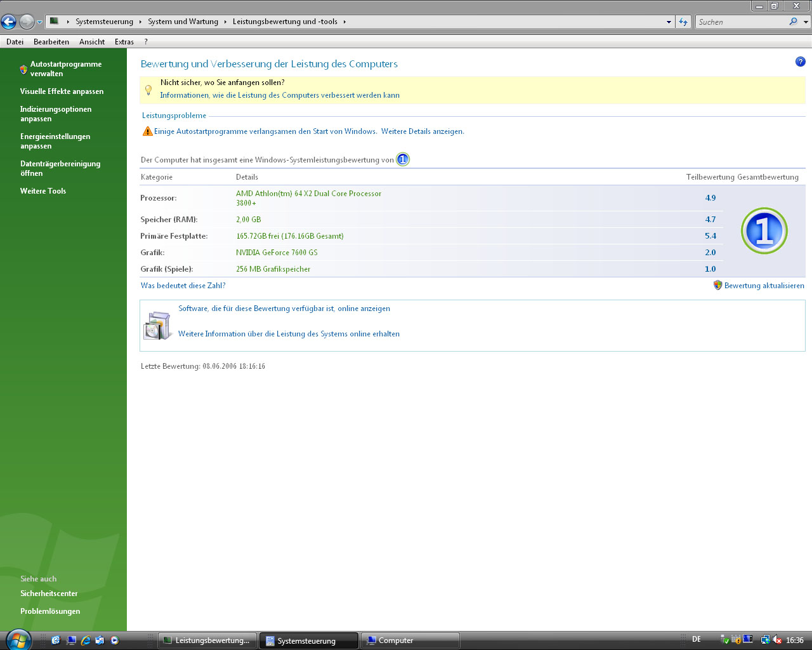812x650 pixels.
Task: Click the back navigation arrow button
Action: pos(8,22)
